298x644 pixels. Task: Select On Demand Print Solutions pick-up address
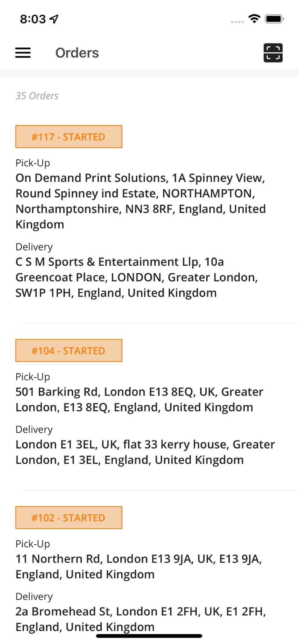pyautogui.click(x=141, y=201)
